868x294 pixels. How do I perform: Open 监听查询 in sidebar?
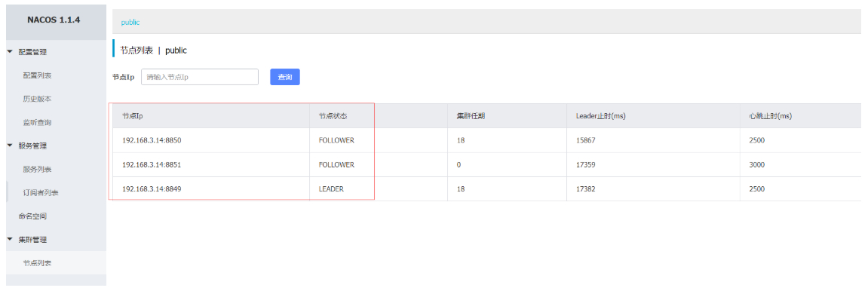point(37,122)
